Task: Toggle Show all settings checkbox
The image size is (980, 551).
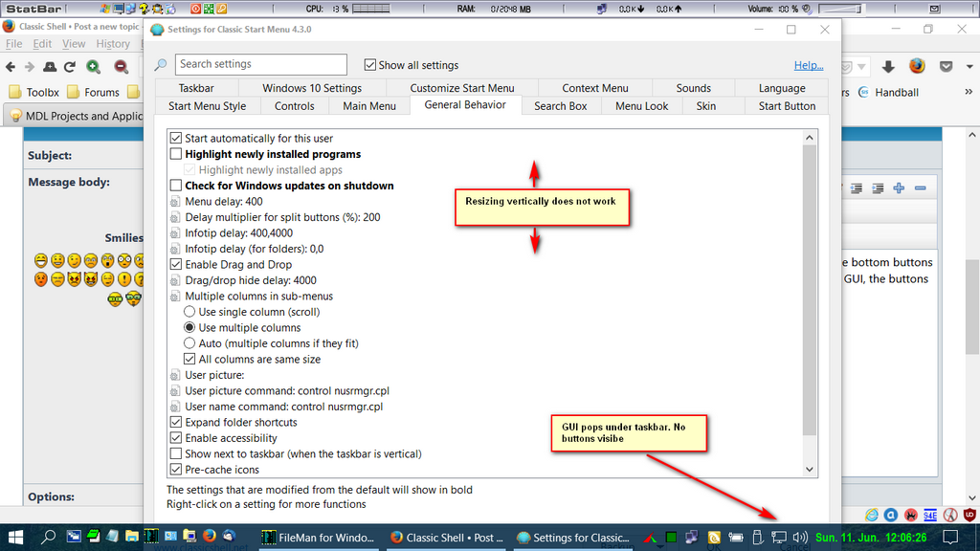Action: (370, 65)
